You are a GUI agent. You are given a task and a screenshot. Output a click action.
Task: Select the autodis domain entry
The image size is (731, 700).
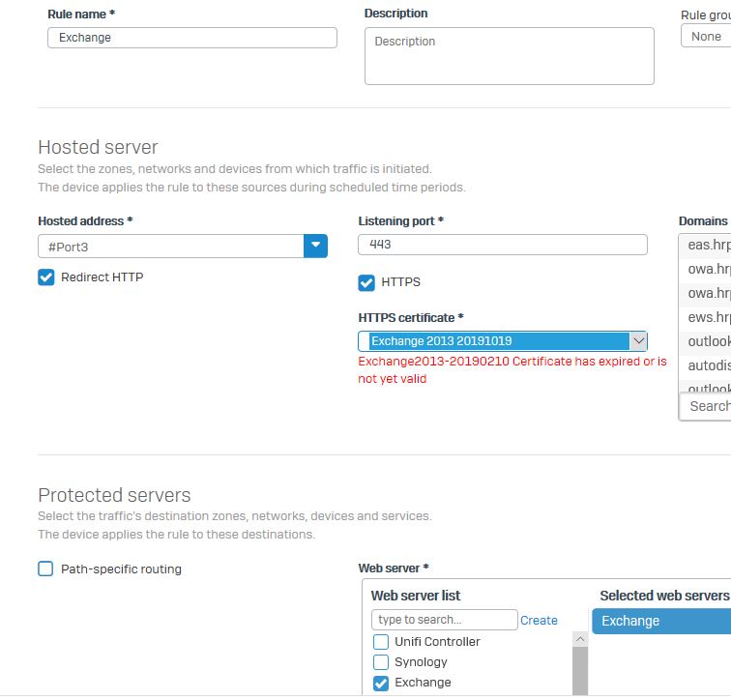[708, 365]
